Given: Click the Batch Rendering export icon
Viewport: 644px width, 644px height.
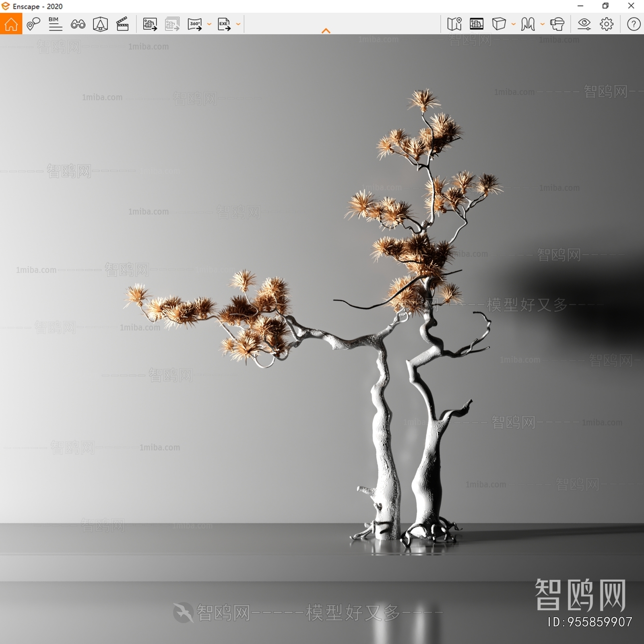Looking at the screenshot, I should [172, 24].
